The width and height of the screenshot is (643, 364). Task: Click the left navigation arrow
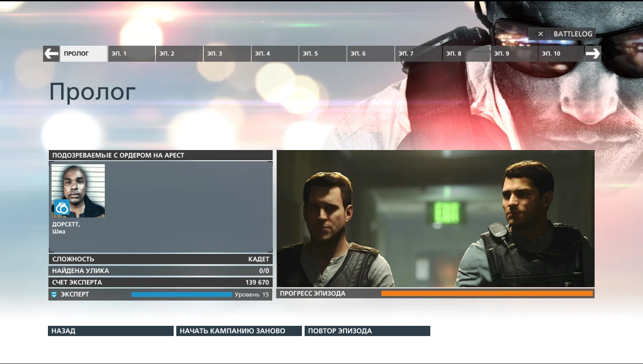pyautogui.click(x=51, y=53)
